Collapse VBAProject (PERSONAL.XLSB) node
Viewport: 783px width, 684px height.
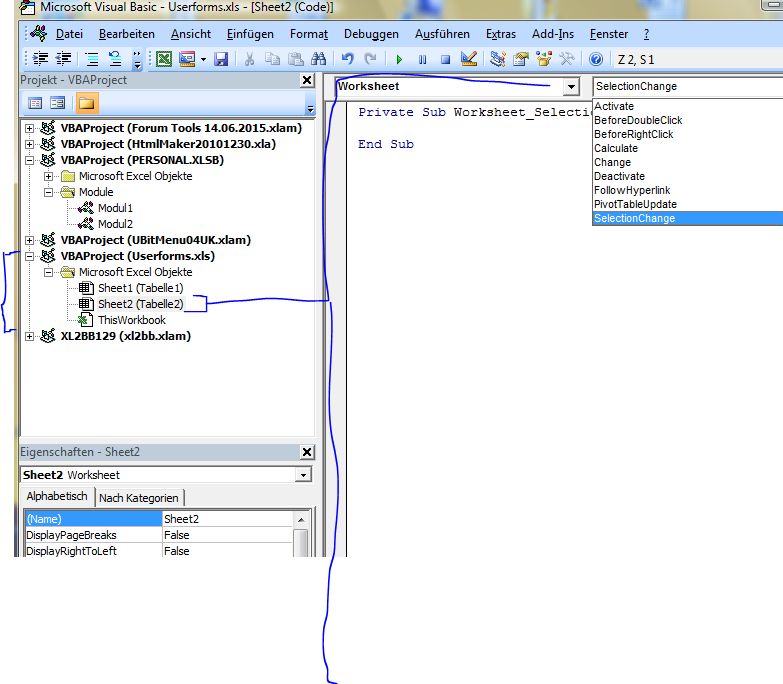tap(29, 160)
